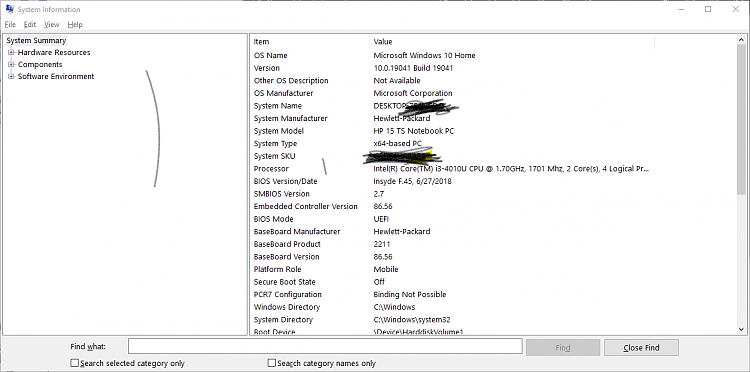Select the Platform Role row
Viewport: 750px width, 372px height.
pos(452,269)
